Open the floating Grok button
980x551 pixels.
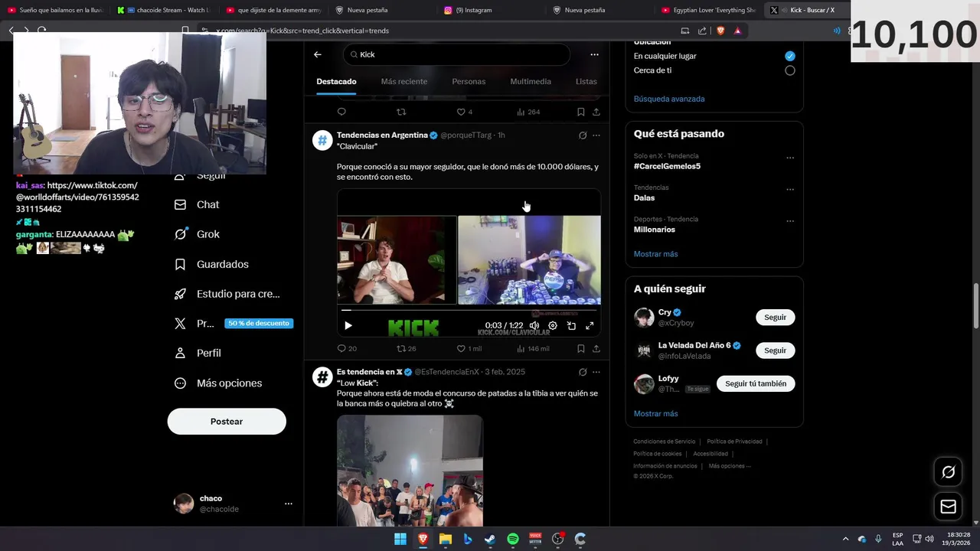point(949,472)
